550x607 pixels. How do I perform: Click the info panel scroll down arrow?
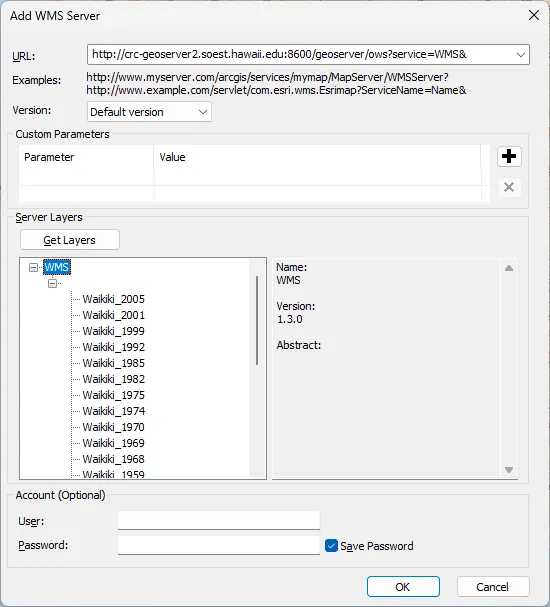pos(509,470)
